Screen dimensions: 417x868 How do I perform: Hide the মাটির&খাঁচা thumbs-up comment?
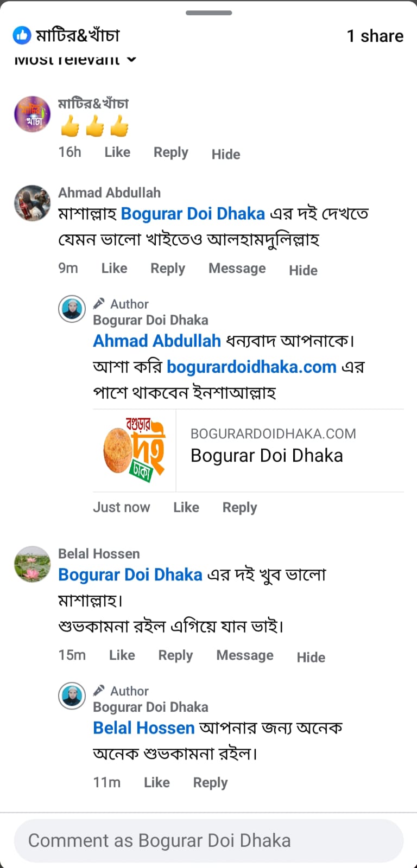pos(225,154)
